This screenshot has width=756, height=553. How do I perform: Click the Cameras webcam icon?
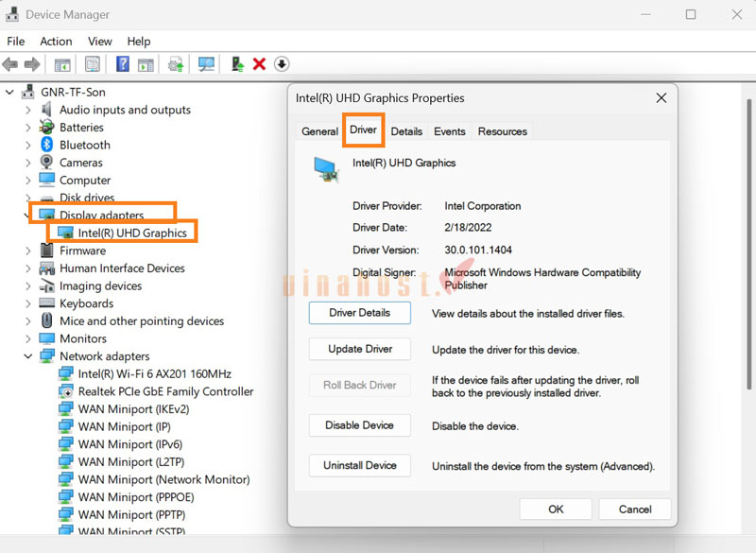pyautogui.click(x=46, y=162)
